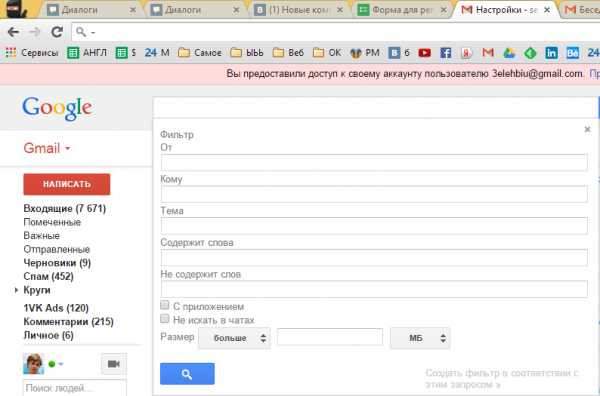Open the 24 M bookmark
The width and height of the screenshot is (600, 396).
click(x=157, y=53)
